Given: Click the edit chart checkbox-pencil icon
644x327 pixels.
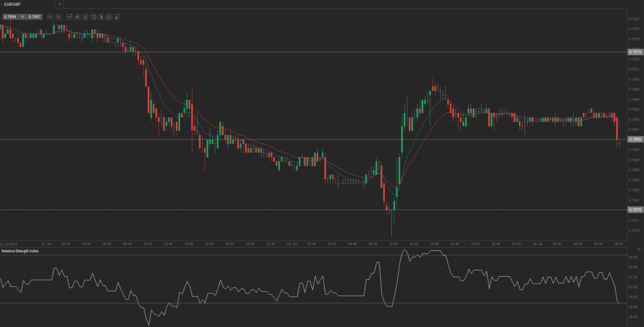Looking at the screenshot, I should pyautogui.click(x=109, y=17).
